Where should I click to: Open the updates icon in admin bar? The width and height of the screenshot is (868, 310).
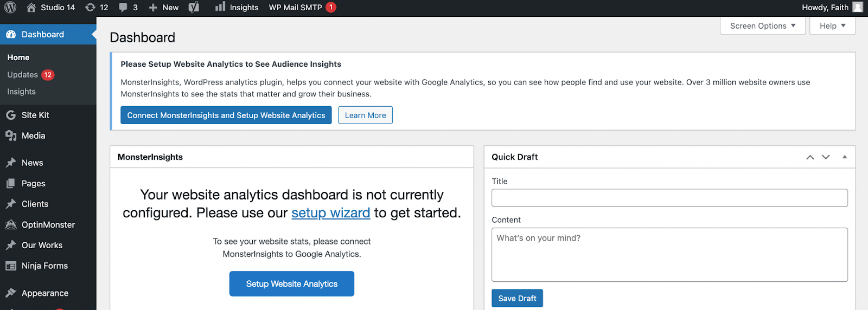click(x=91, y=8)
